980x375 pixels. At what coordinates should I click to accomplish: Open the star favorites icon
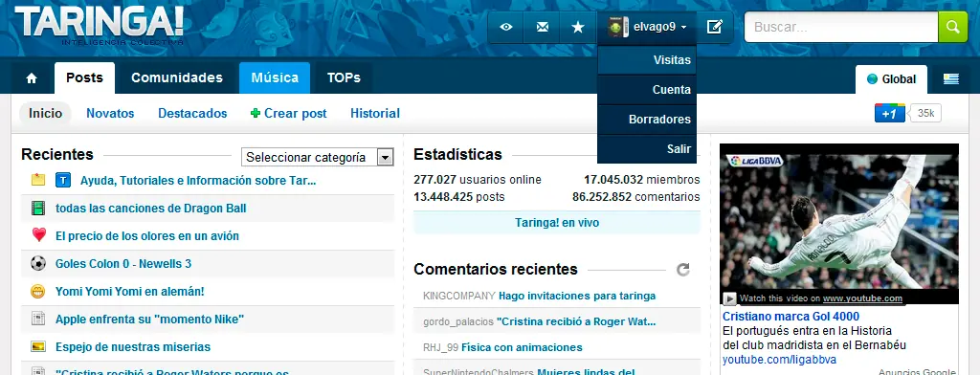pyautogui.click(x=578, y=27)
